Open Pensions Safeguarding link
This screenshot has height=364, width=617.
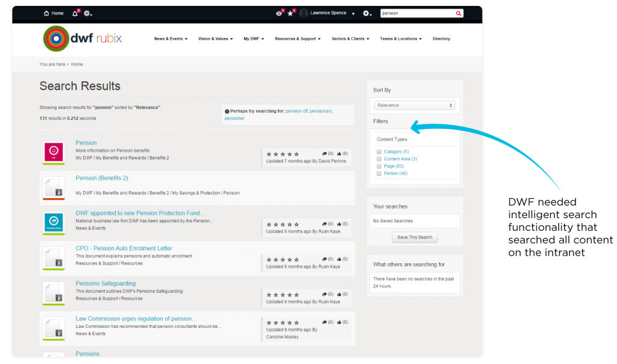105,283
